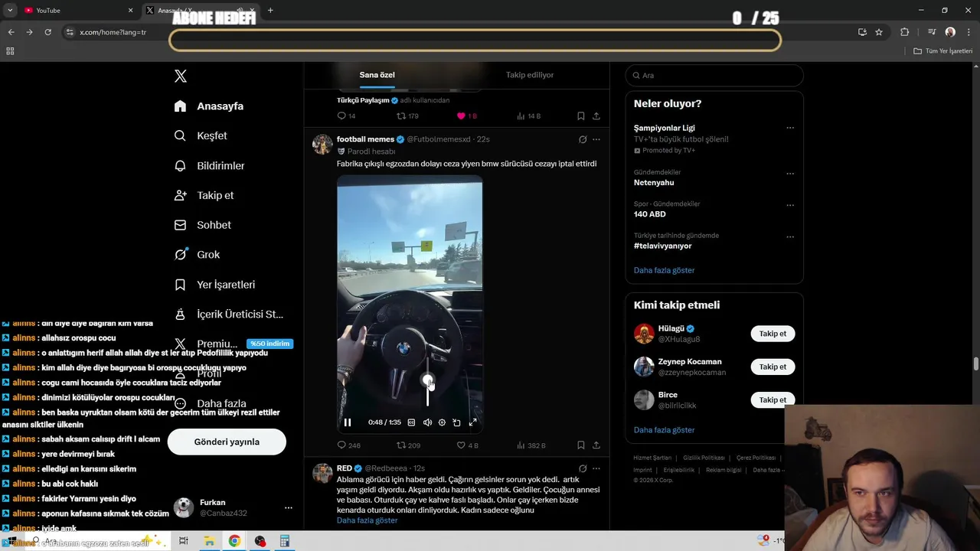Image resolution: width=980 pixels, height=551 pixels.
Task: Follow Birce with Takip et
Action: 773,399
